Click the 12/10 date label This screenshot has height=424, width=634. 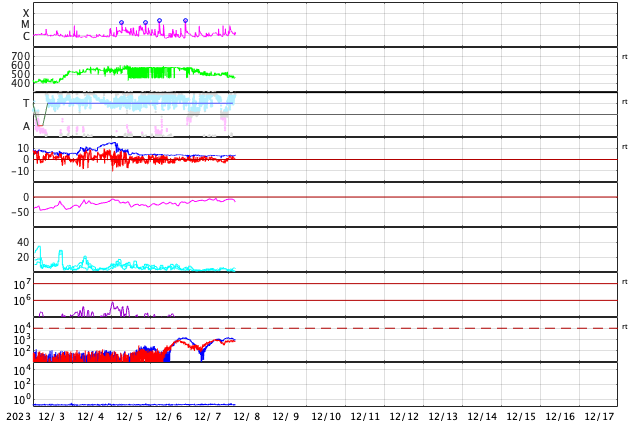click(x=326, y=417)
